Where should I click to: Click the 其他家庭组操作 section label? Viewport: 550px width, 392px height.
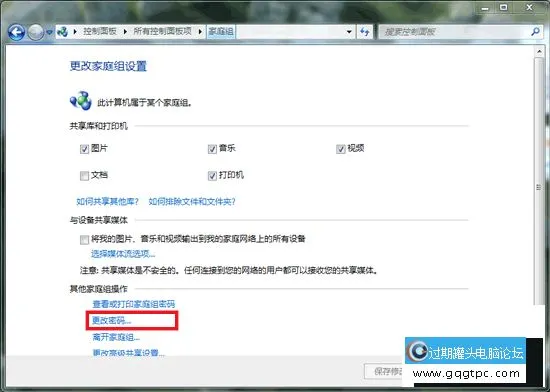[x=99, y=289]
